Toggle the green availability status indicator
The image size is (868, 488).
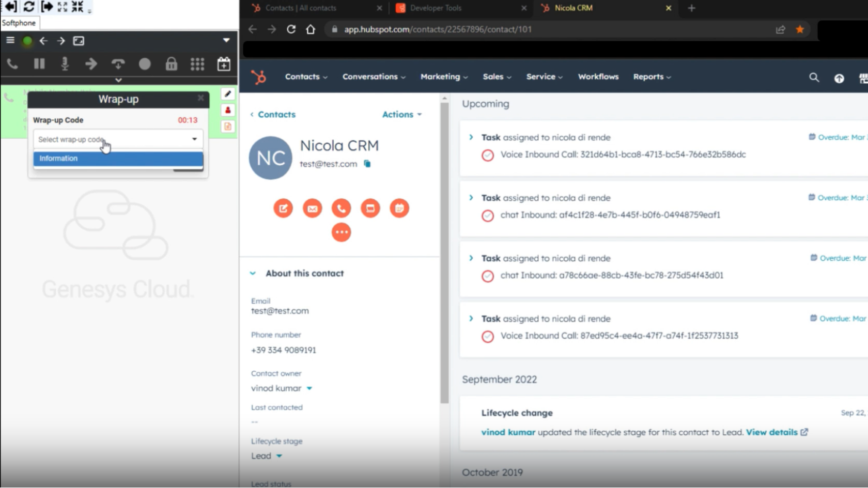[27, 41]
